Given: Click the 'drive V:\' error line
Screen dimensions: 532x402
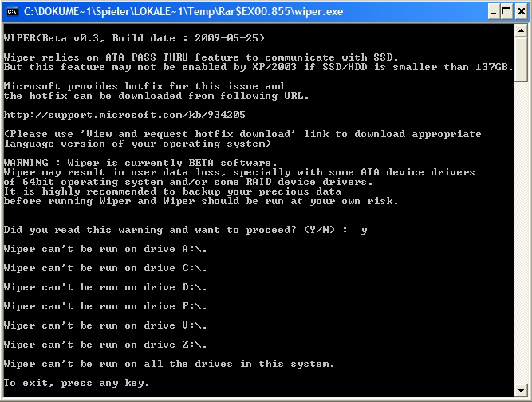Looking at the screenshot, I should pos(105,325).
